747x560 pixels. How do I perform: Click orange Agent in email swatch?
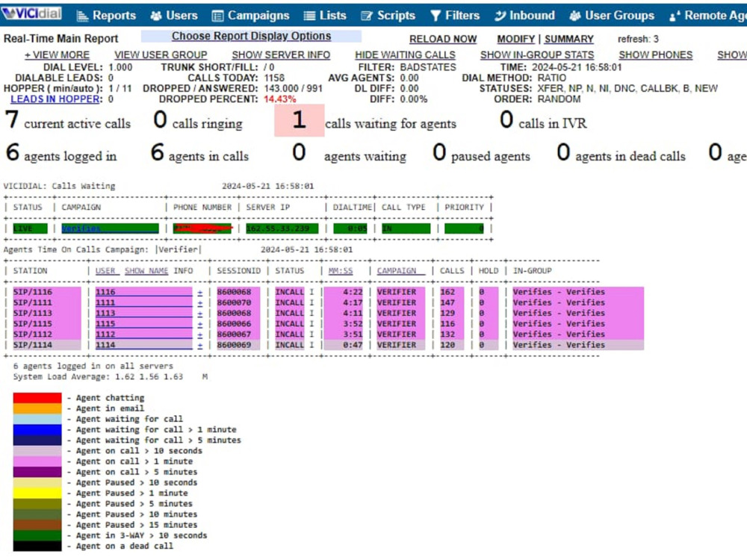click(37, 408)
